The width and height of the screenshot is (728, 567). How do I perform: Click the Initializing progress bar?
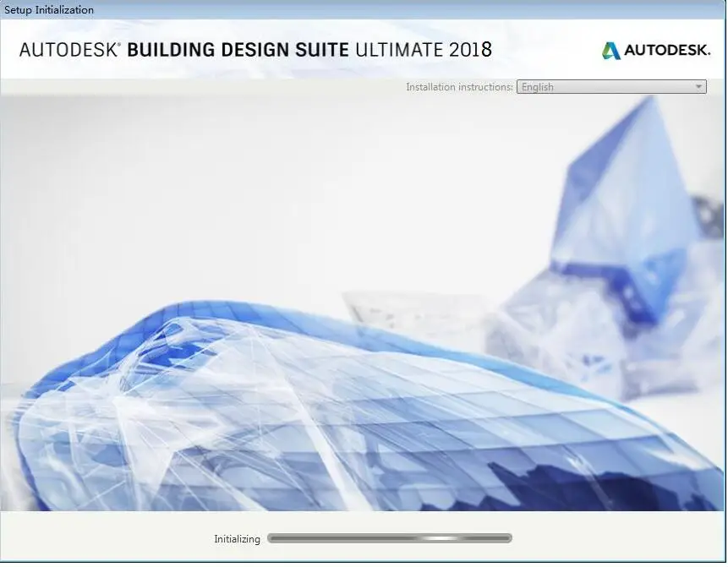pyautogui.click(x=390, y=538)
